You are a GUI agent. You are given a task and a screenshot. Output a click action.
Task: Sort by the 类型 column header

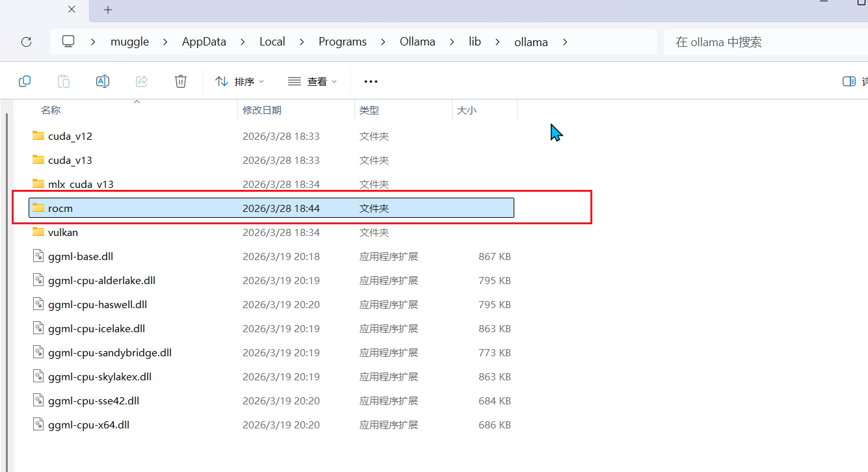369,111
